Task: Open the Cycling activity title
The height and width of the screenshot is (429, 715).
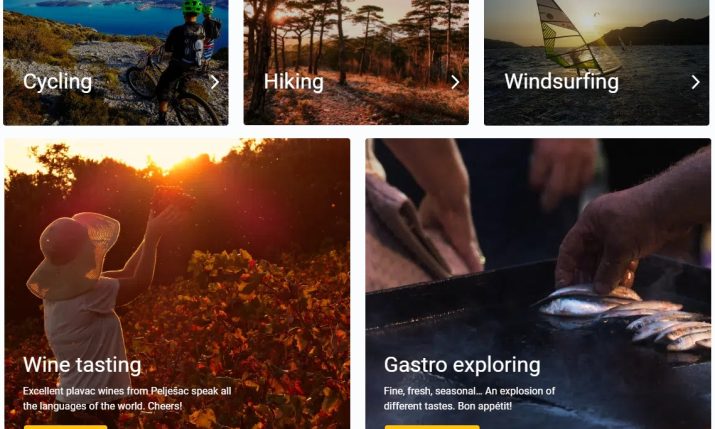Action: (x=58, y=82)
